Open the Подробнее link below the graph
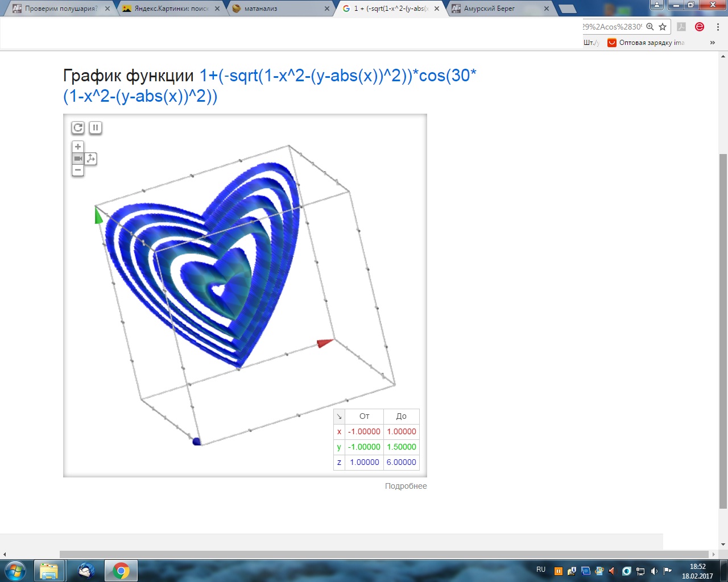The image size is (728, 582). click(x=406, y=486)
